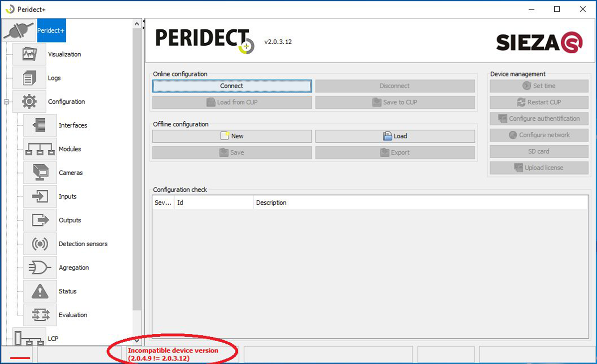Click the Set time button
This screenshot has height=364, width=597.
(539, 86)
